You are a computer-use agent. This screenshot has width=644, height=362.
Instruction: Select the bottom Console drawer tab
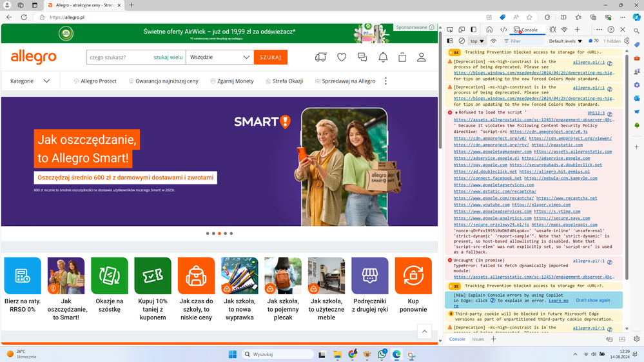457,339
